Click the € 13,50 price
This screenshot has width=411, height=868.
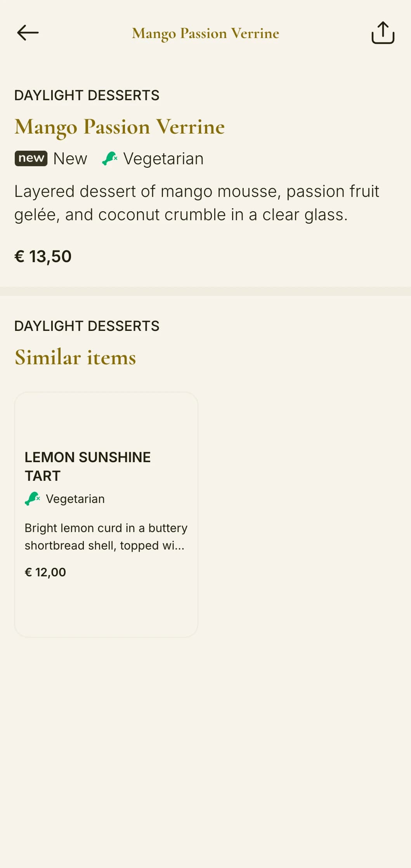click(x=43, y=256)
